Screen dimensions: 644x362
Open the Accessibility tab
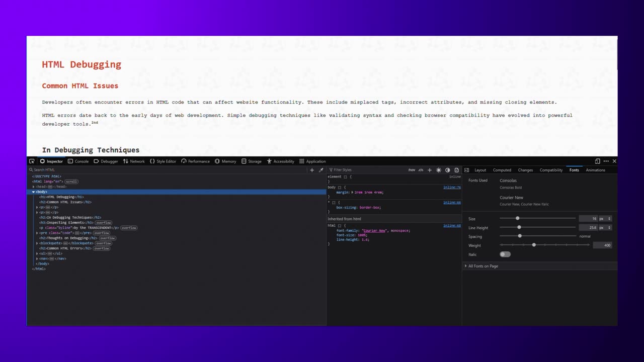point(281,161)
